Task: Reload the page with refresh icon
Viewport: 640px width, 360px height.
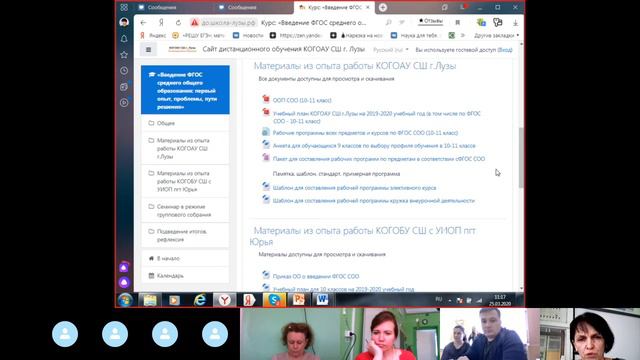Action: tap(178, 23)
